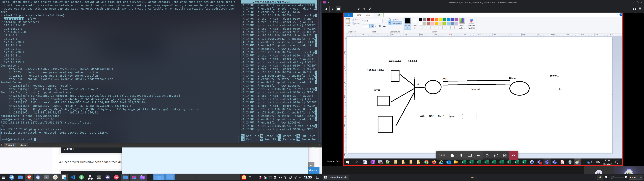Open the pencil edit tools icon

click(x=370, y=9)
